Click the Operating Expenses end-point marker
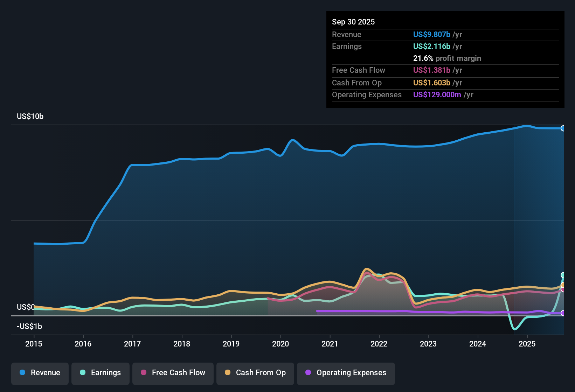This screenshot has width=575, height=392. click(563, 313)
